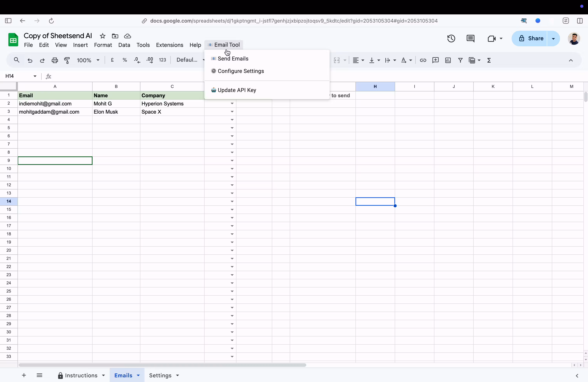Toggle the browser sidebar panel icon
The image size is (588, 382).
pos(8,21)
